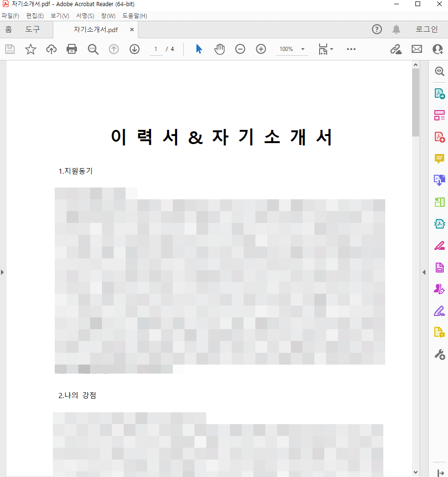448x477 pixels.
Task: Add this document to favorites
Action: (x=30, y=49)
